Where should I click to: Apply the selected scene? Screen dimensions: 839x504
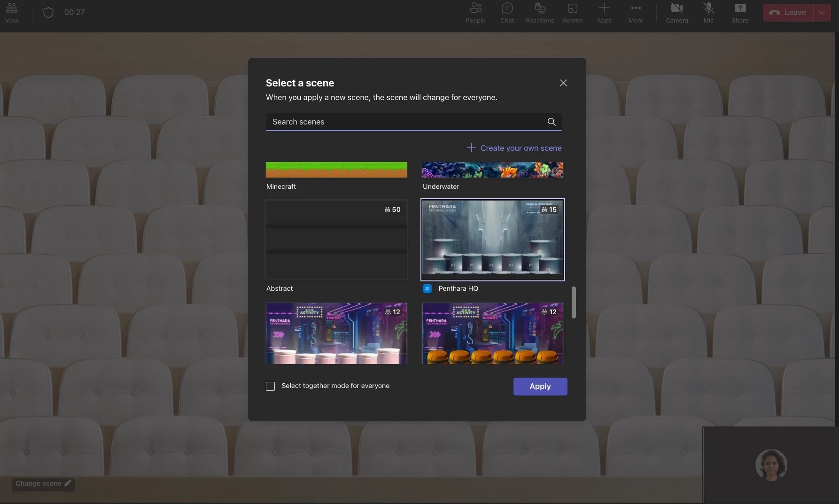tap(540, 387)
